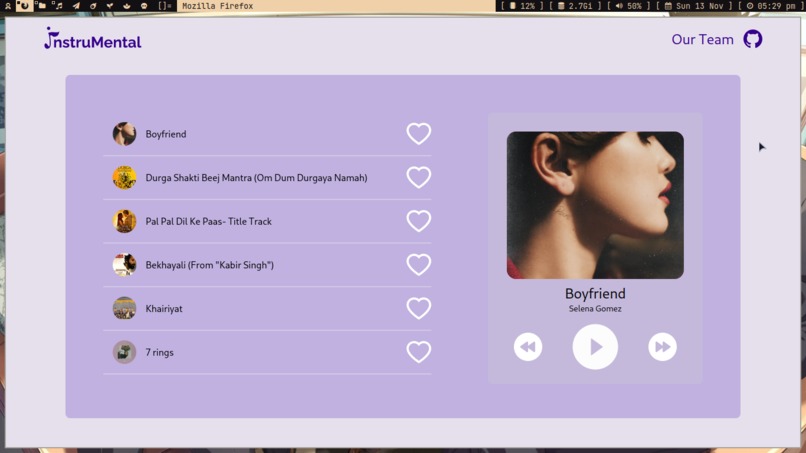
Task: Click the volume 50% status module
Action: click(x=628, y=6)
